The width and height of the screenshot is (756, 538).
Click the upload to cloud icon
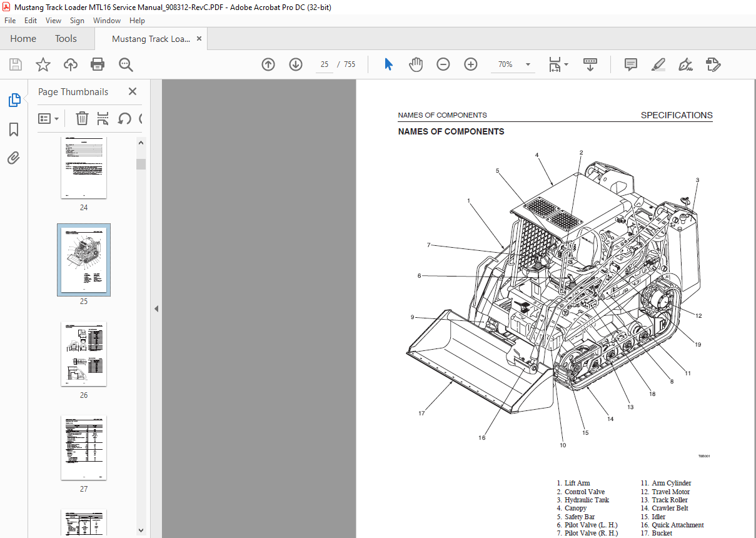71,64
